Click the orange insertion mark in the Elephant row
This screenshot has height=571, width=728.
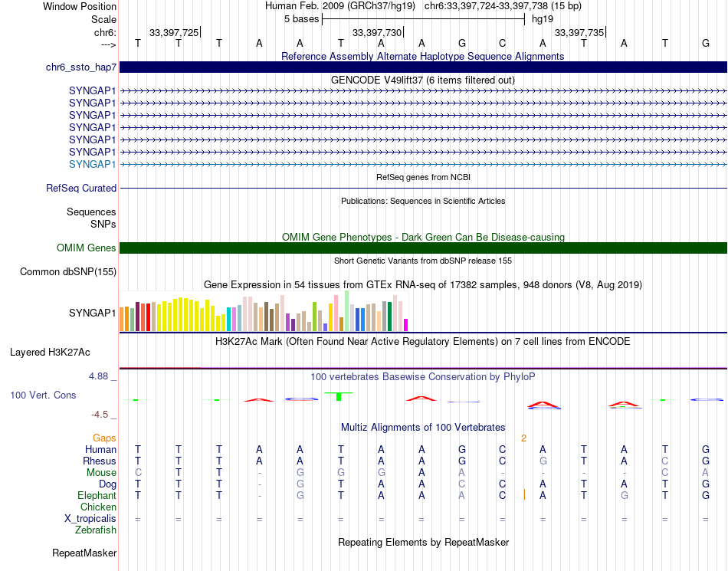point(524,494)
